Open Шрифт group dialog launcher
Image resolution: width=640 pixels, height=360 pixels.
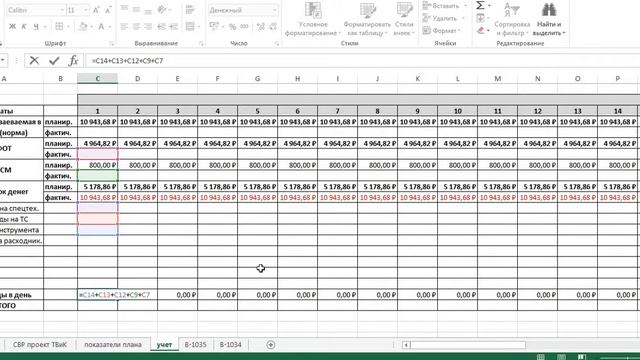point(112,43)
